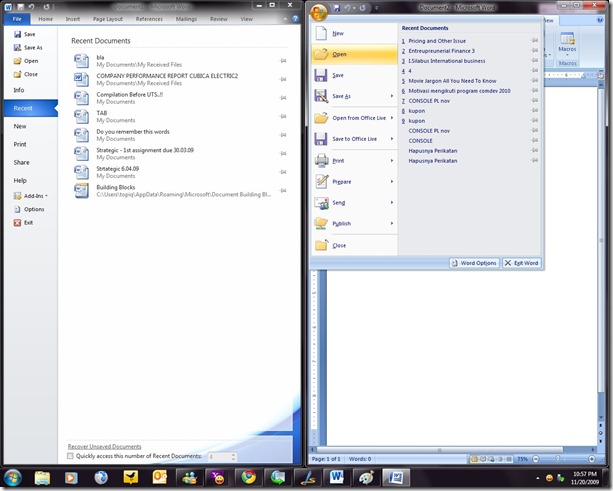The image size is (613, 491).
Task: Click the 75% zoom level in Word 2007
Action: [x=523, y=459]
